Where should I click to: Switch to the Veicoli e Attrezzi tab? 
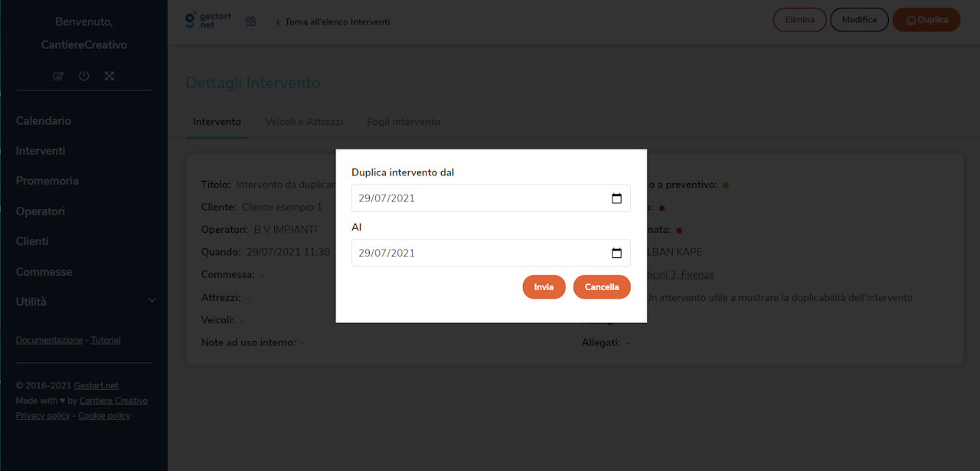pyautogui.click(x=303, y=121)
